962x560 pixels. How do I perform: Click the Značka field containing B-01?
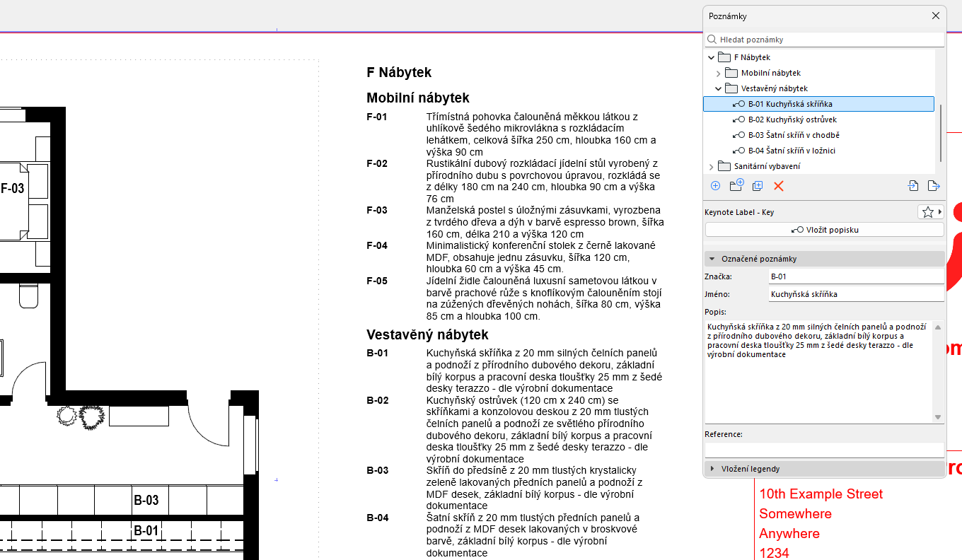pyautogui.click(x=856, y=276)
